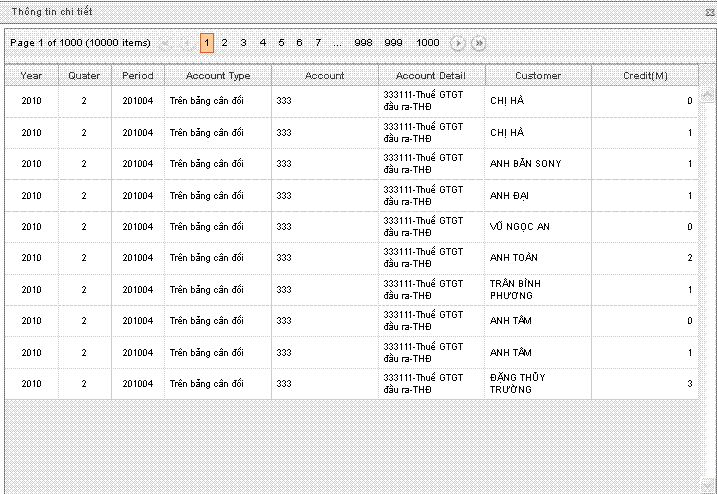This screenshot has height=494, width=717.
Task: Jump to the last page arrow
Action: coord(479,43)
